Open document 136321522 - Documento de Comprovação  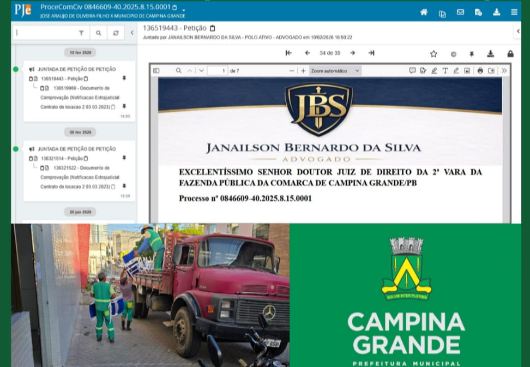(80, 177)
